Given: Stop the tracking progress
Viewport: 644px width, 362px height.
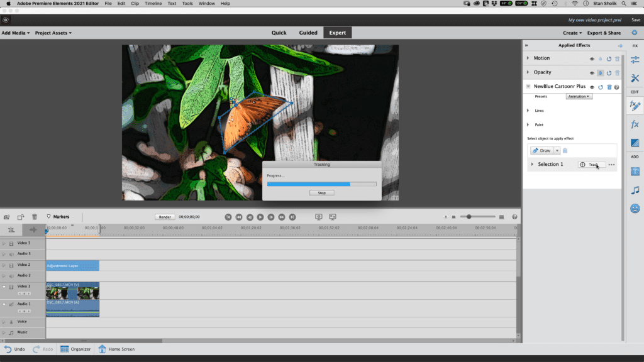Looking at the screenshot, I should (x=321, y=193).
